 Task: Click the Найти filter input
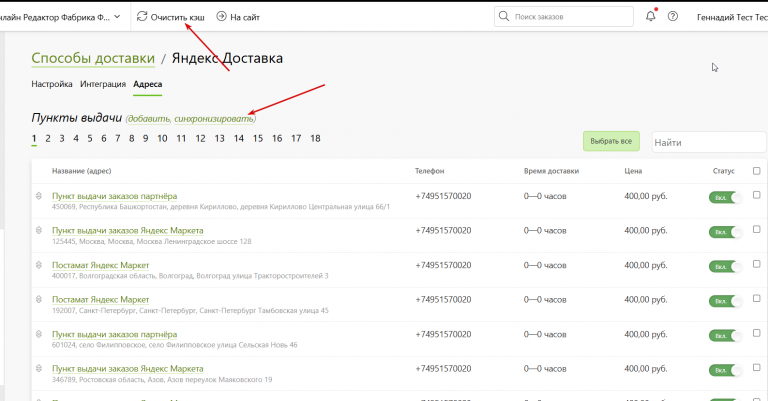coord(709,142)
